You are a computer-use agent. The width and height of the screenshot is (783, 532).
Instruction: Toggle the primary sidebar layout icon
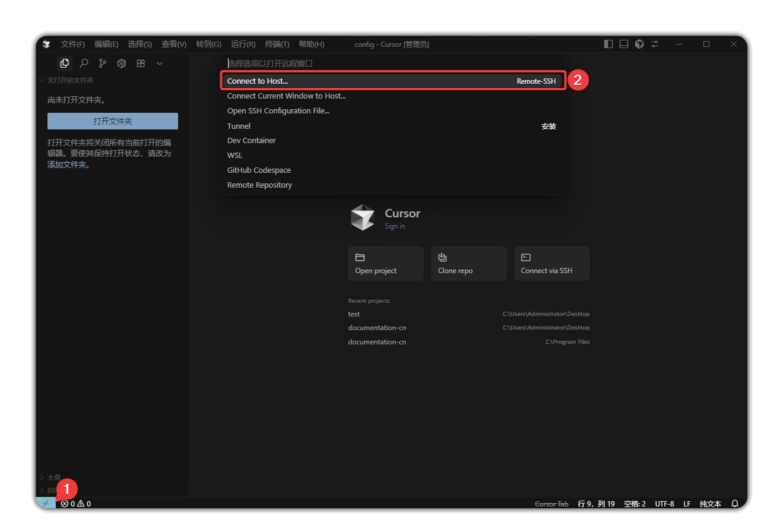click(x=608, y=44)
